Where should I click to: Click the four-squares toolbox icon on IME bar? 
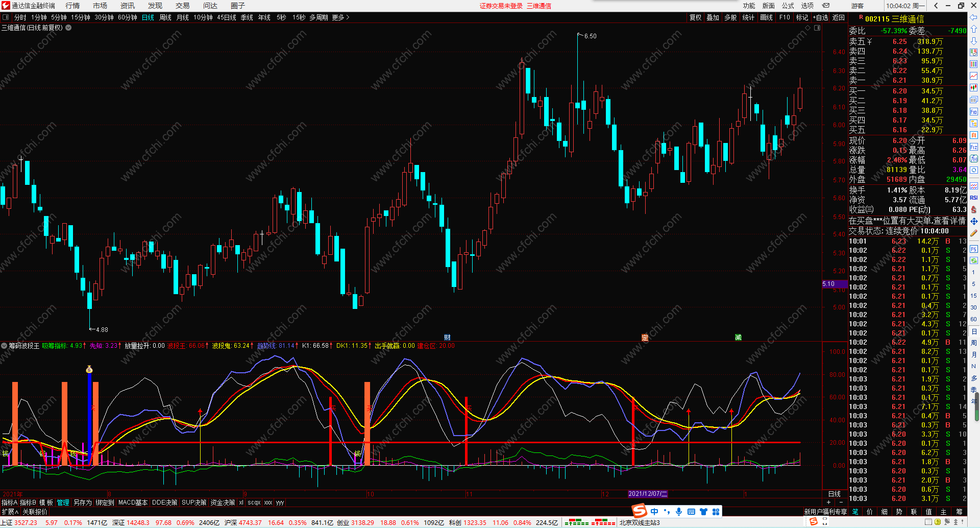pyautogui.click(x=716, y=512)
